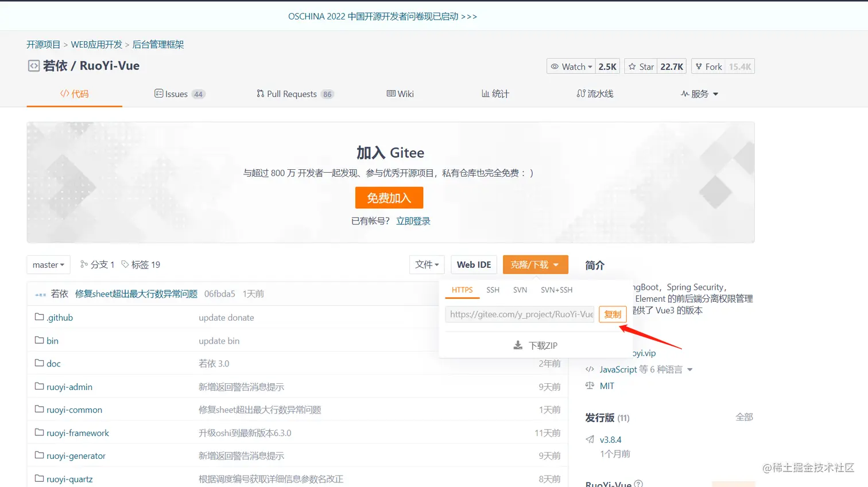Viewport: 868px width, 487px height.
Task: Click the 后台管理框架 breadcrumb link
Action: pos(158,45)
